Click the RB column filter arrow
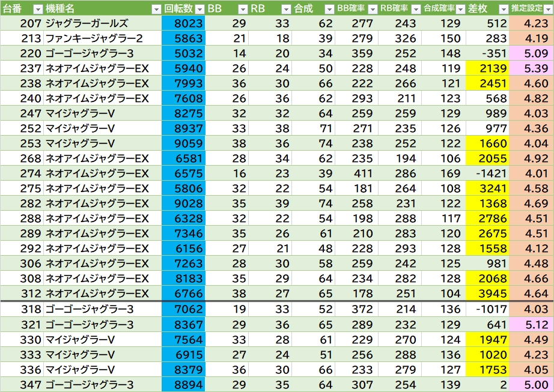 coord(285,9)
